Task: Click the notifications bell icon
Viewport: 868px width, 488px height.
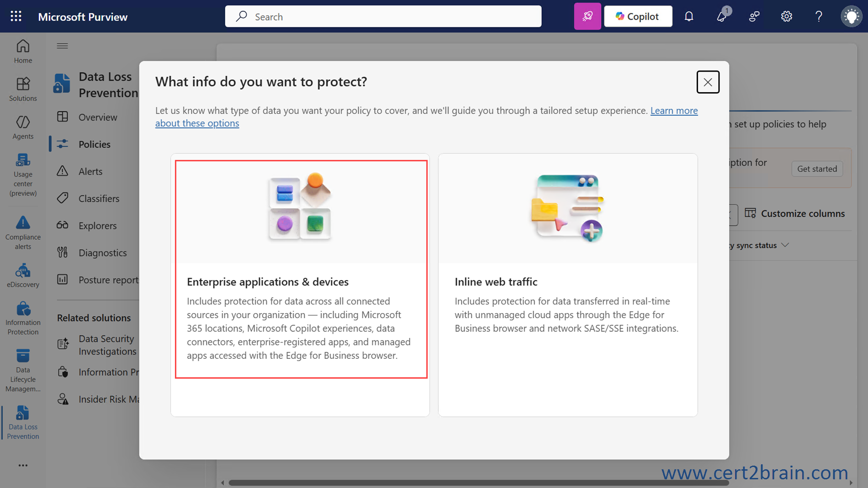Action: click(688, 16)
